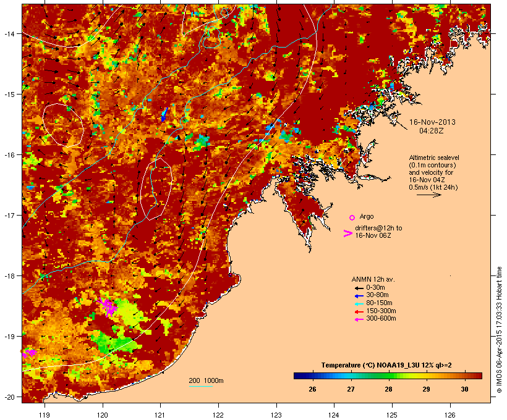Click the 'ANMN 12h av.' heading
The width and height of the screenshot is (507, 420).
click(x=373, y=279)
